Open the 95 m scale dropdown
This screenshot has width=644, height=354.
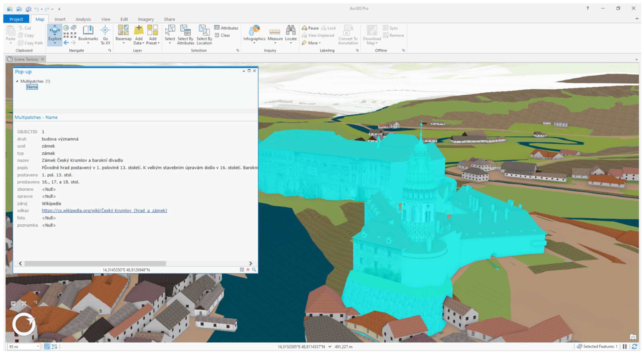(38, 347)
